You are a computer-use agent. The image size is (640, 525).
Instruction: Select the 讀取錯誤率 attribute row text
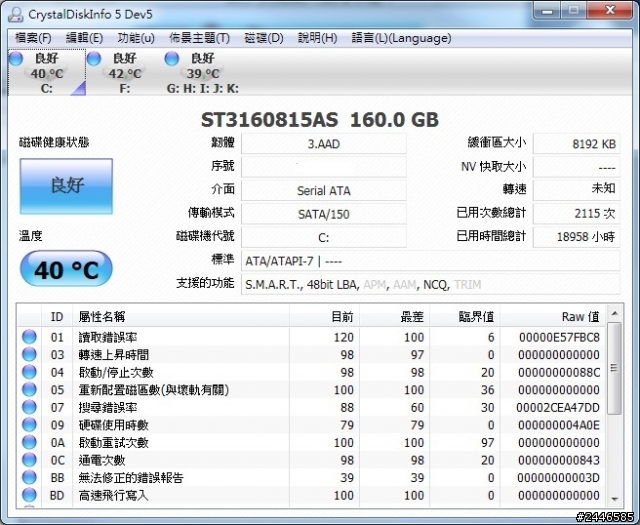point(108,337)
